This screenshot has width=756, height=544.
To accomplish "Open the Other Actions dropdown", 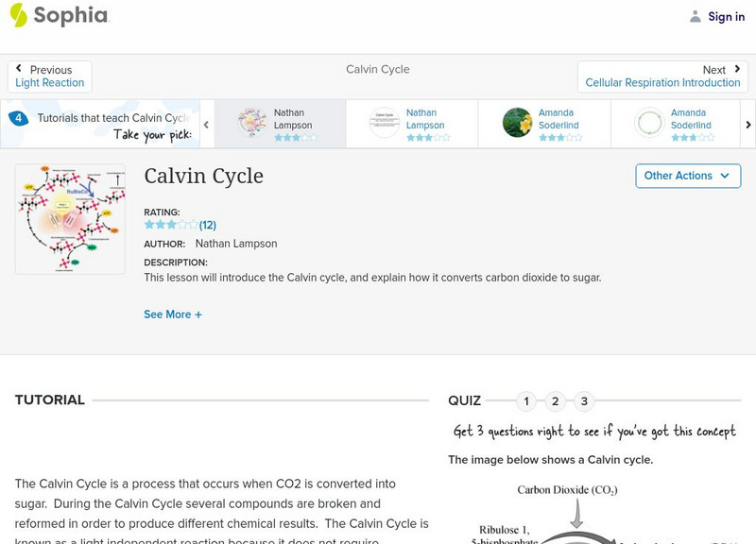I will coord(687,176).
